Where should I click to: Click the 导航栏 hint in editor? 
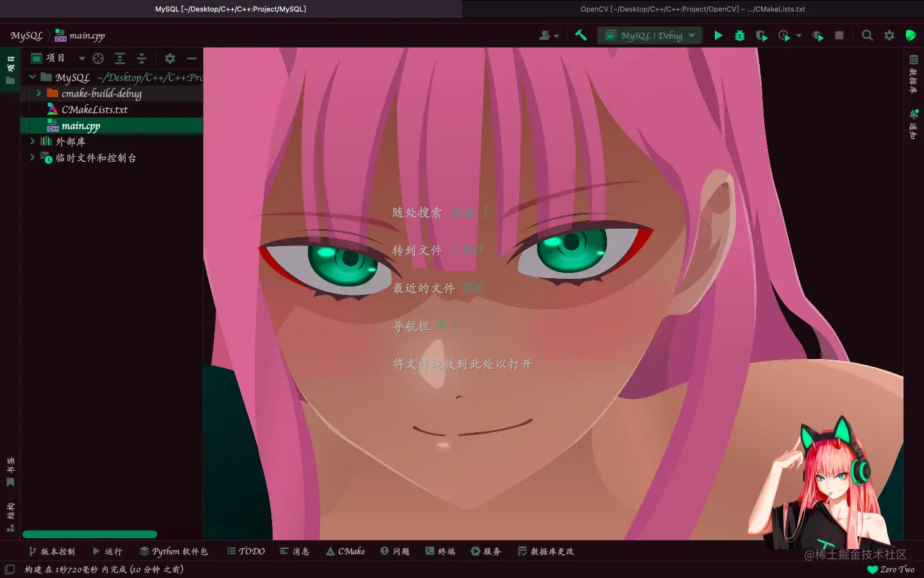[411, 326]
